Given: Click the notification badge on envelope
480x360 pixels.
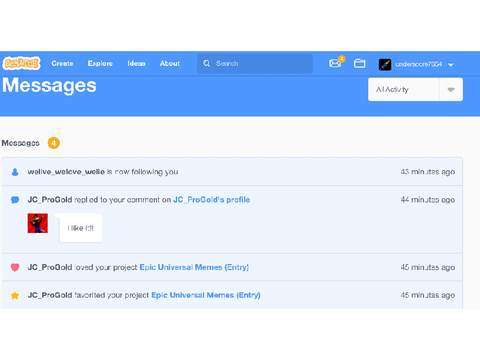Looking at the screenshot, I should [342, 59].
